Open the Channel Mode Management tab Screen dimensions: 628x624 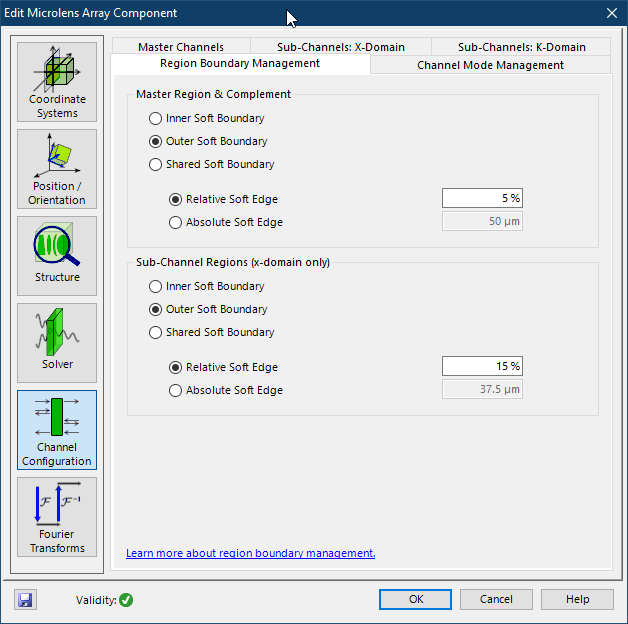(x=490, y=65)
